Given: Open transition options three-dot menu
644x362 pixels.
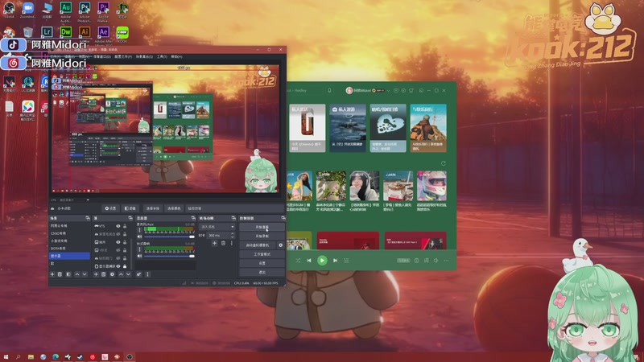Looking at the screenshot, I should [x=232, y=243].
